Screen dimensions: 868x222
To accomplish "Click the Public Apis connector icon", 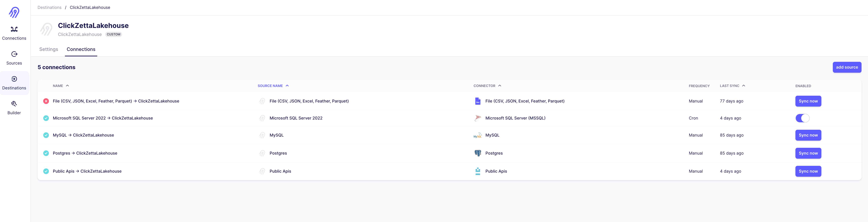I will click(x=478, y=171).
